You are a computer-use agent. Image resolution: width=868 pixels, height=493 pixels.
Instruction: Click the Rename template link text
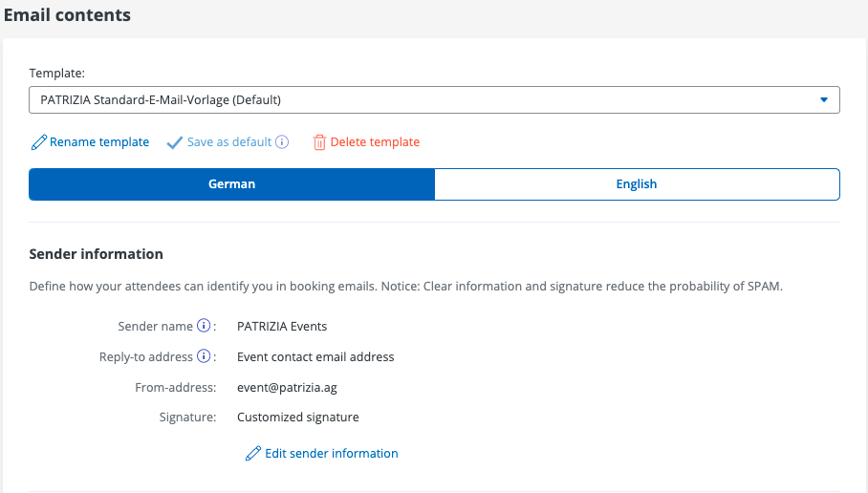99,142
